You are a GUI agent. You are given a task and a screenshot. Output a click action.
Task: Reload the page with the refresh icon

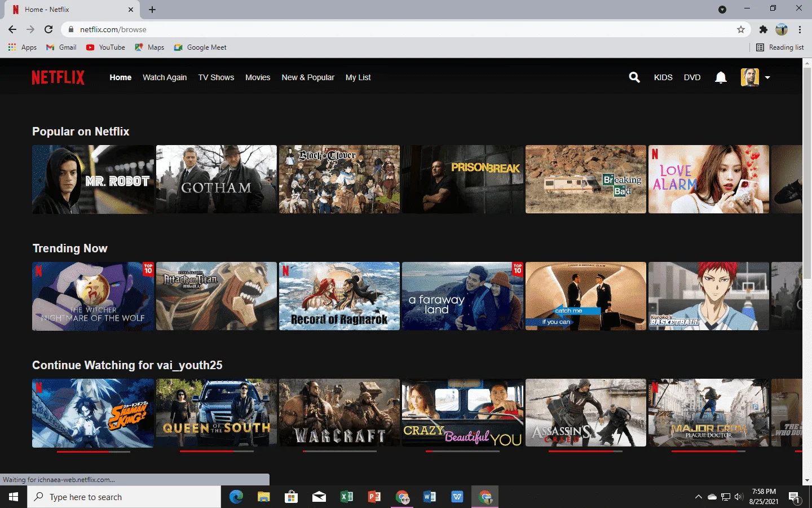pos(48,29)
